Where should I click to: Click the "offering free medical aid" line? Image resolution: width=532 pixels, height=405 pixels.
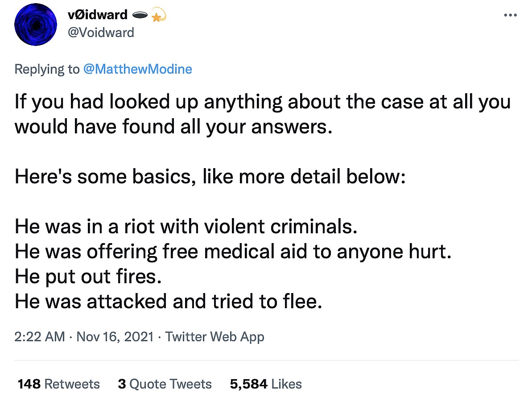(x=233, y=252)
